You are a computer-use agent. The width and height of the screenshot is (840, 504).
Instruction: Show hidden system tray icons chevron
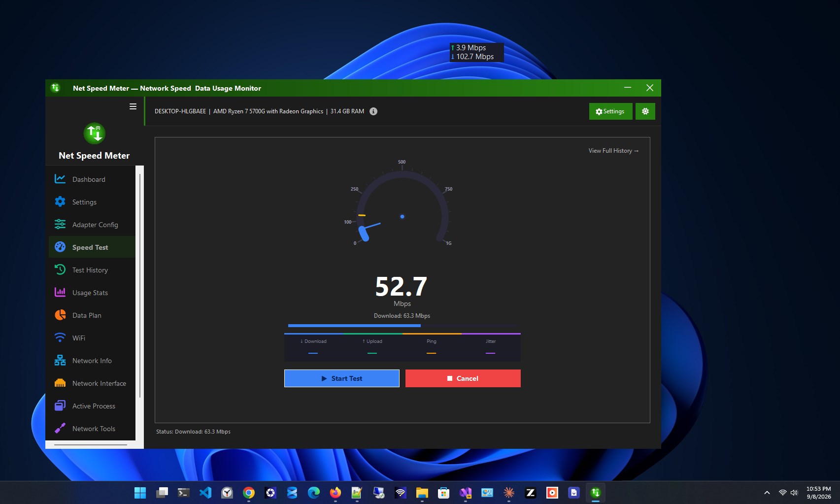[767, 493]
